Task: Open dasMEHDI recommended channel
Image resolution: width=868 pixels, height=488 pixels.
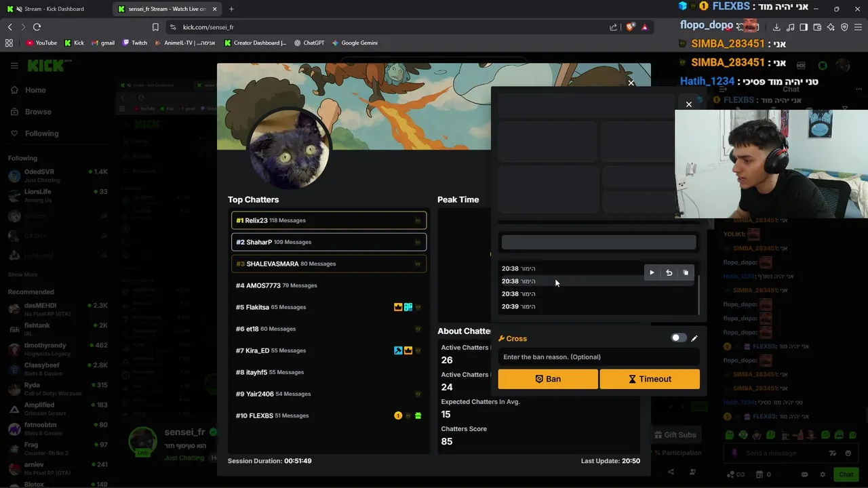Action: (58, 309)
